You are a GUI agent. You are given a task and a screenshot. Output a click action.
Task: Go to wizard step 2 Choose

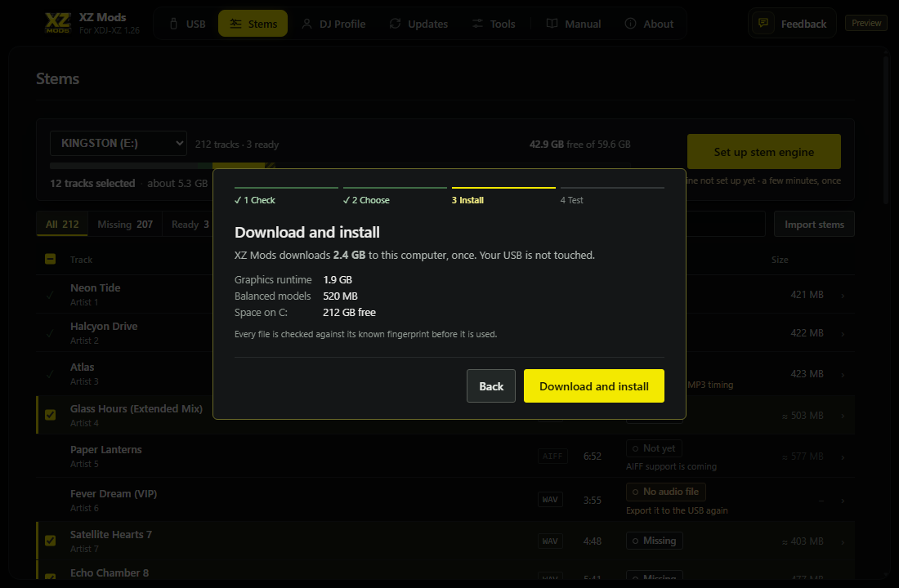click(x=395, y=196)
